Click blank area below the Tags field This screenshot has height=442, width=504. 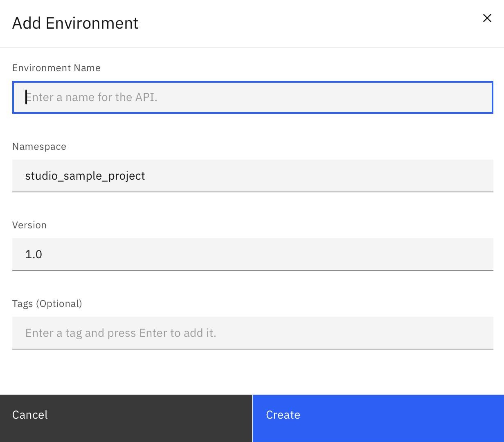[252, 372]
